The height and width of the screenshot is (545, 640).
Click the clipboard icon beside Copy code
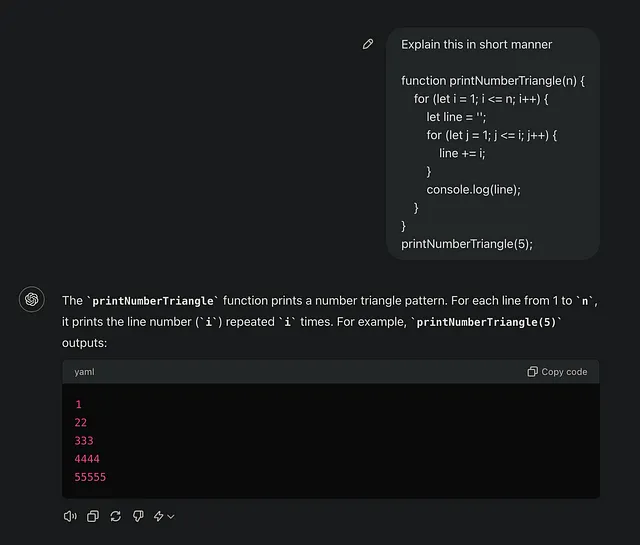[x=532, y=371]
